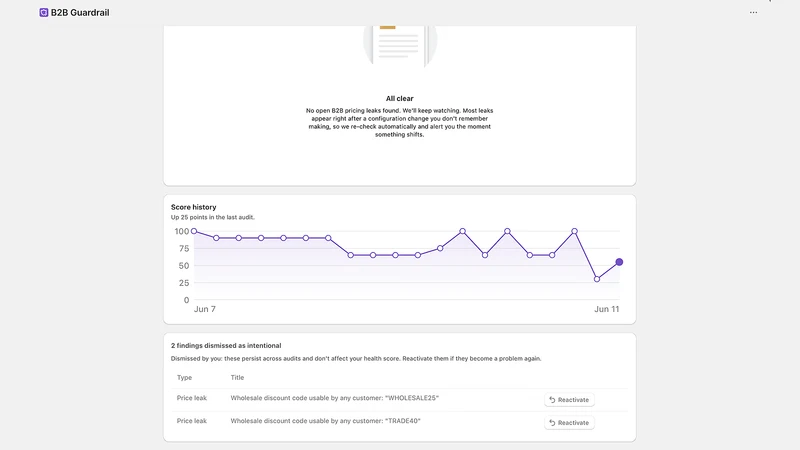Image resolution: width=800 pixels, height=450 pixels.
Task: Click the 'Score history' heading
Action: tap(193, 207)
